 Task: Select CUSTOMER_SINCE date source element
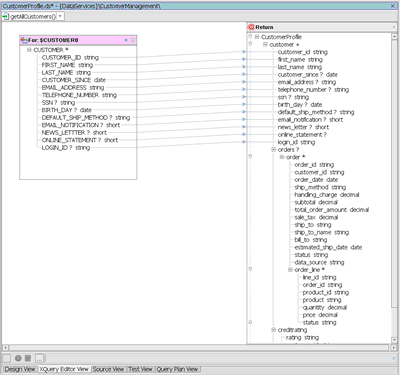74,80
